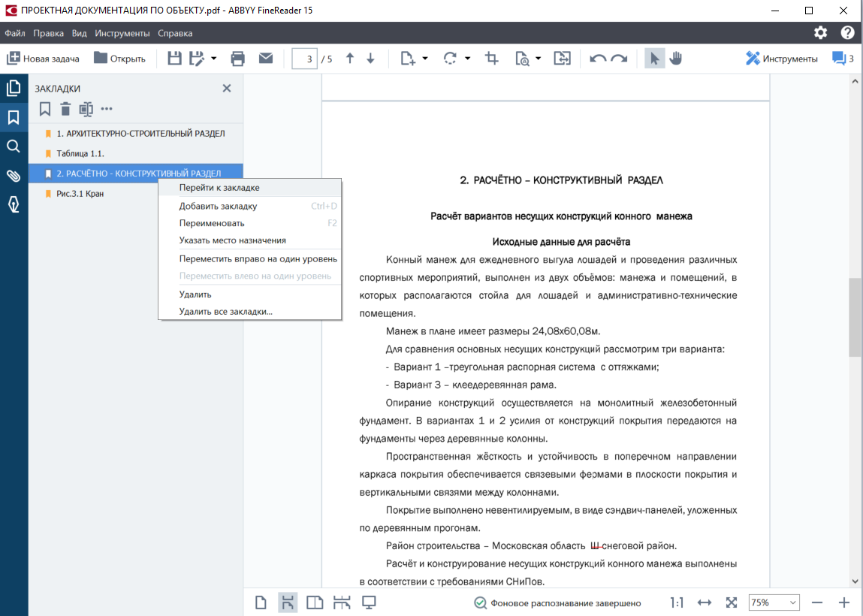Open the save options dropdown arrow
The width and height of the screenshot is (863, 616).
[x=212, y=58]
